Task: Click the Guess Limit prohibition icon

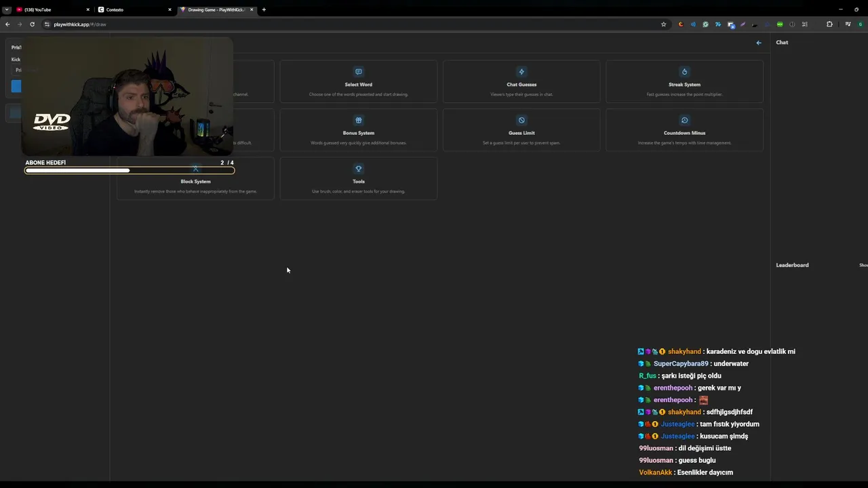Action: coord(521,120)
